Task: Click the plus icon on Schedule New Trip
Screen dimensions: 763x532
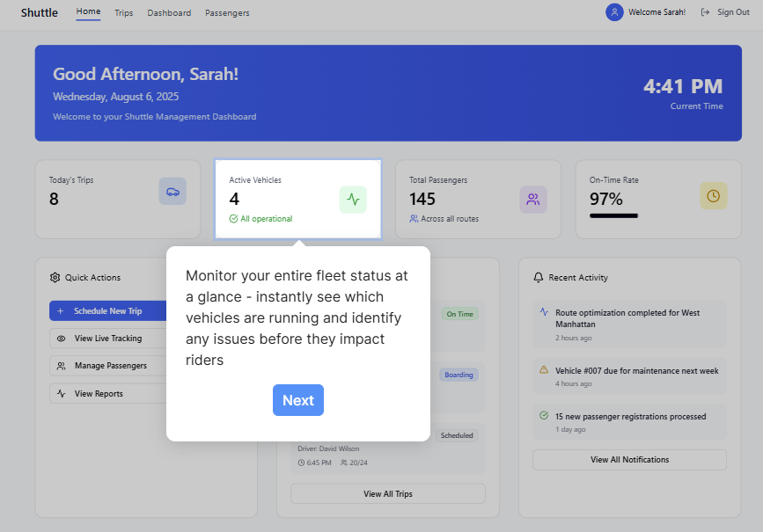Action: pyautogui.click(x=61, y=310)
